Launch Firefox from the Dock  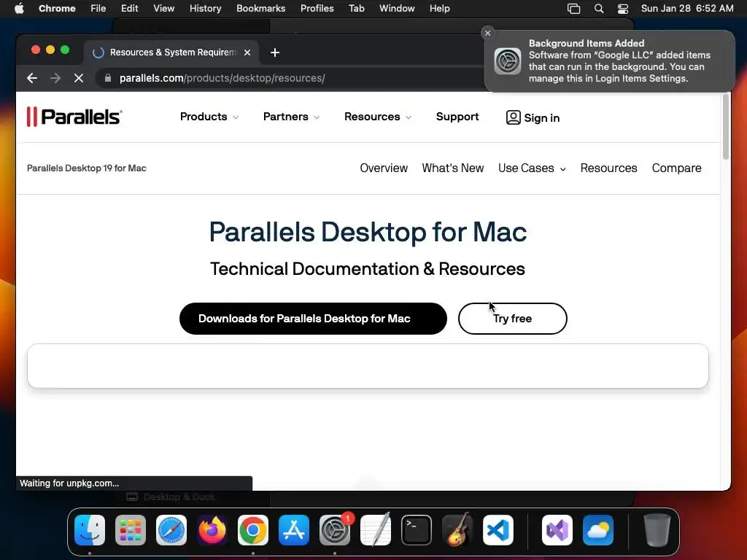(x=212, y=530)
